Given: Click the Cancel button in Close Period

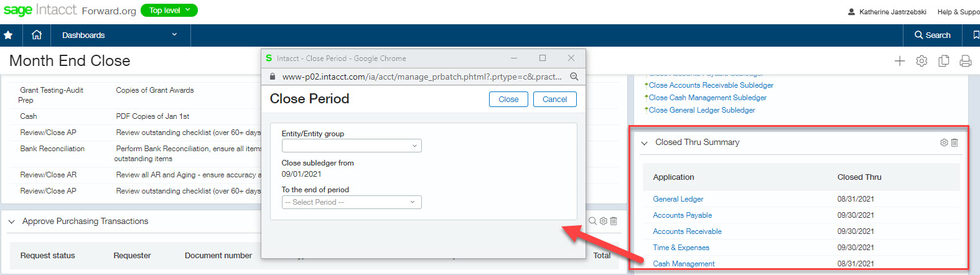Looking at the screenshot, I should point(554,100).
